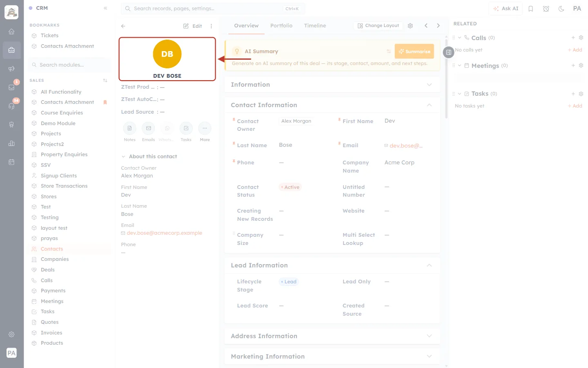Image resolution: width=588 pixels, height=368 pixels.
Task: Click the Change Layout button
Action: [x=378, y=26]
